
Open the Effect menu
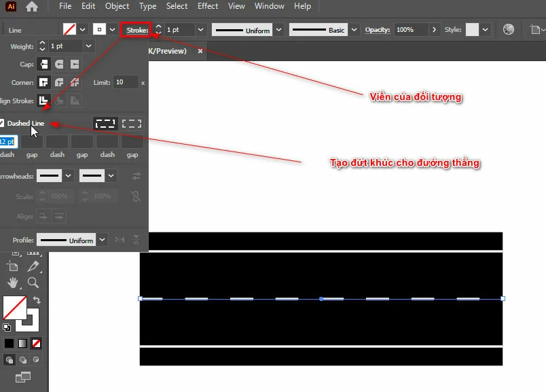click(208, 6)
